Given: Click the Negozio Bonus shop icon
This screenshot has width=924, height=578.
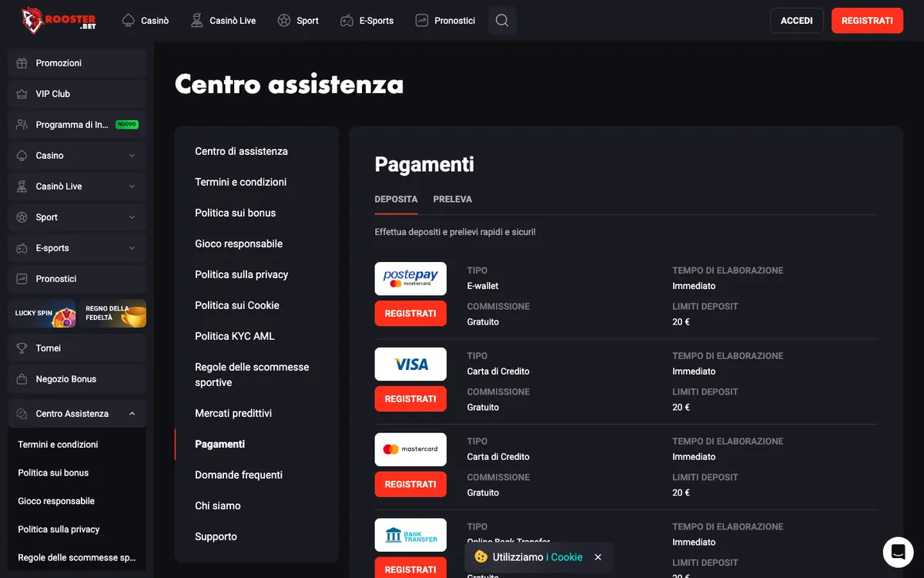Looking at the screenshot, I should point(22,379).
